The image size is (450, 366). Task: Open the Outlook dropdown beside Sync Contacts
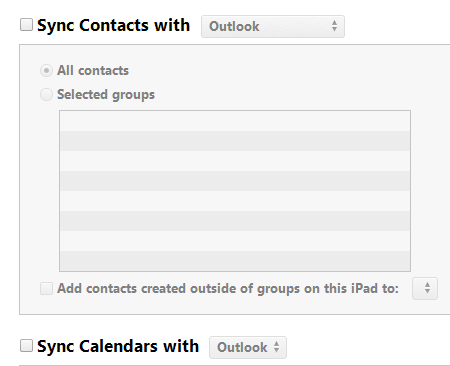(273, 26)
